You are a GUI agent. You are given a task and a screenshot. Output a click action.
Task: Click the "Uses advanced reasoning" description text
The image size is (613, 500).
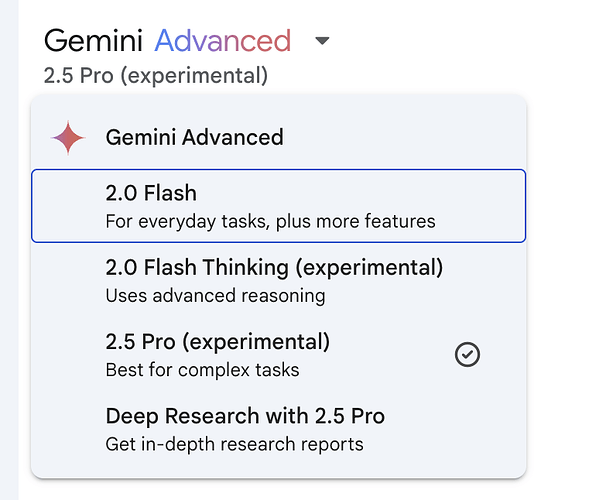[x=215, y=296]
